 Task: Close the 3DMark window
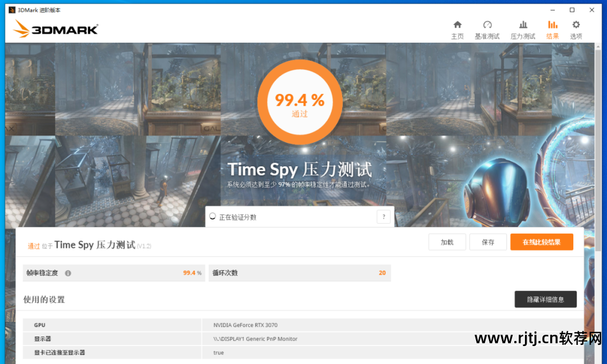[591, 10]
